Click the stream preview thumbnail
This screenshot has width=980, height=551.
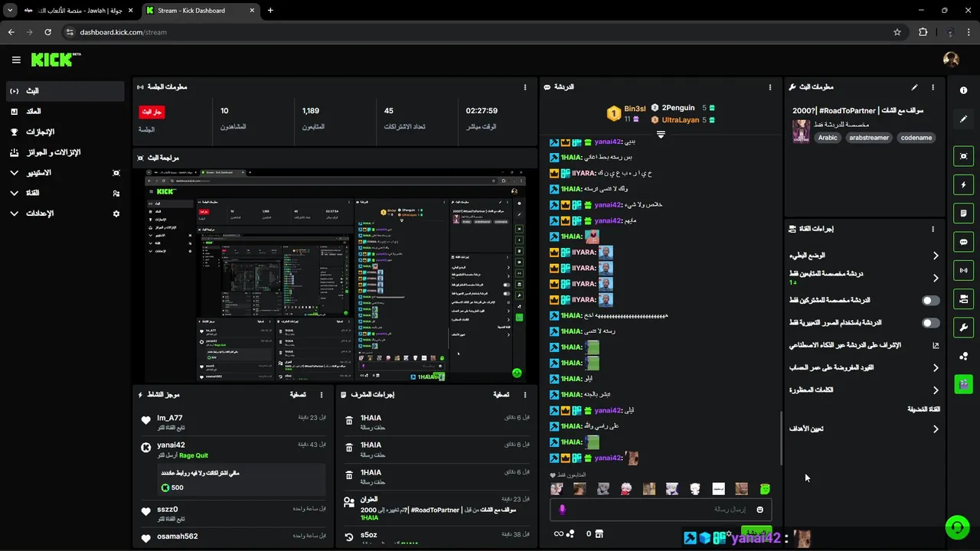(335, 275)
